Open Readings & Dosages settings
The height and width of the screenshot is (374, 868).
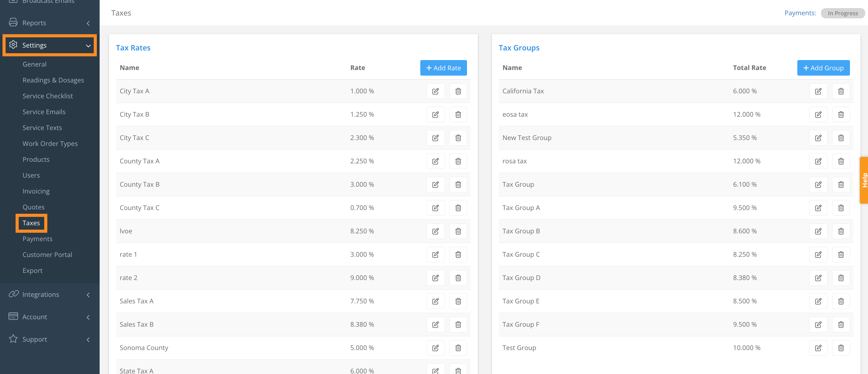point(53,80)
